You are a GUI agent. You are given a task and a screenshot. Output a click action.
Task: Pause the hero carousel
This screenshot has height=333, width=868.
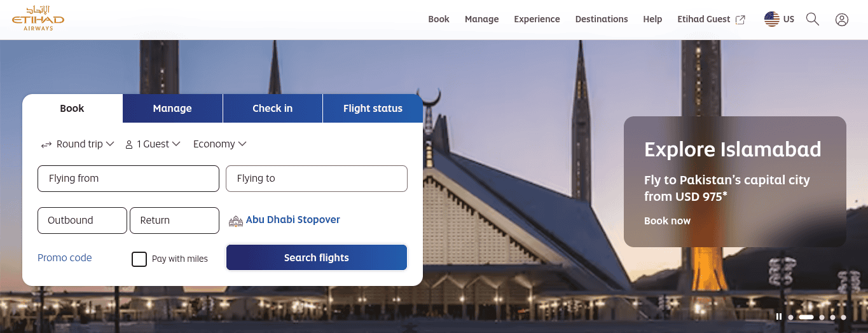tap(779, 316)
